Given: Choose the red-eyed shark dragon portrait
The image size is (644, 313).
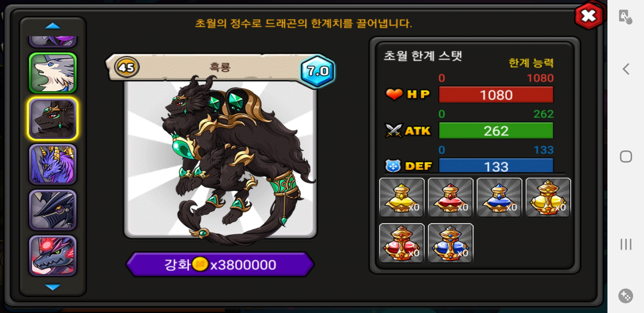Looking at the screenshot, I should tap(53, 256).
